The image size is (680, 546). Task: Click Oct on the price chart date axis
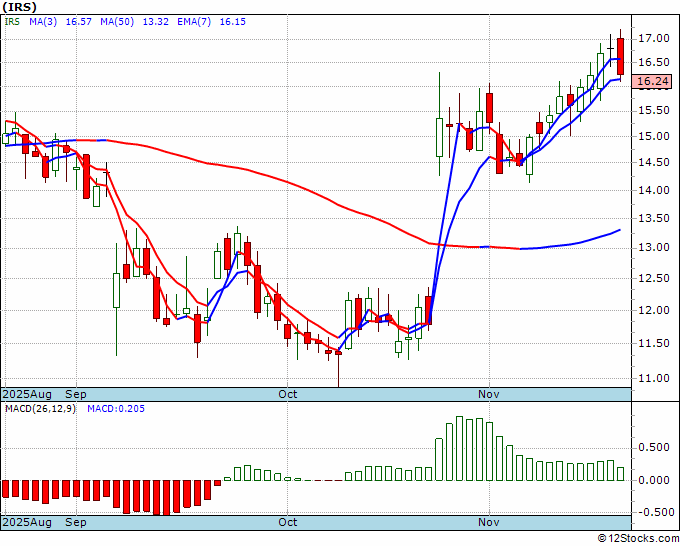point(288,394)
